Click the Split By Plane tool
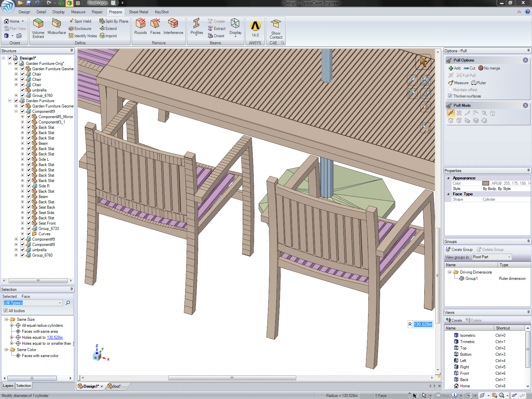532x399 pixels. click(x=114, y=21)
